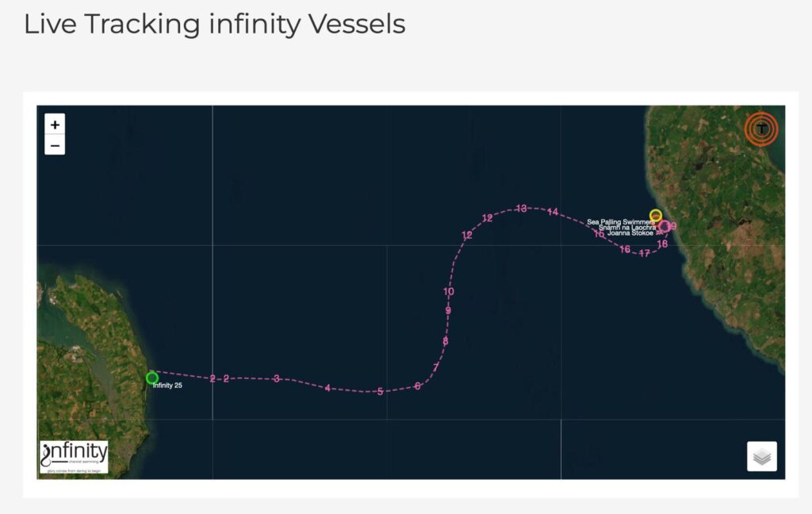
Task: Zoom in on the map
Action: [x=55, y=125]
